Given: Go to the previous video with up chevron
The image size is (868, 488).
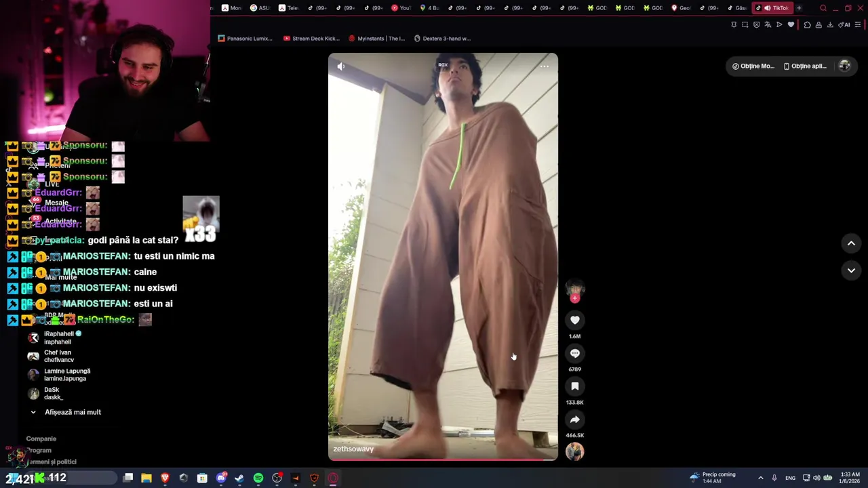Looking at the screenshot, I should click(x=851, y=243).
